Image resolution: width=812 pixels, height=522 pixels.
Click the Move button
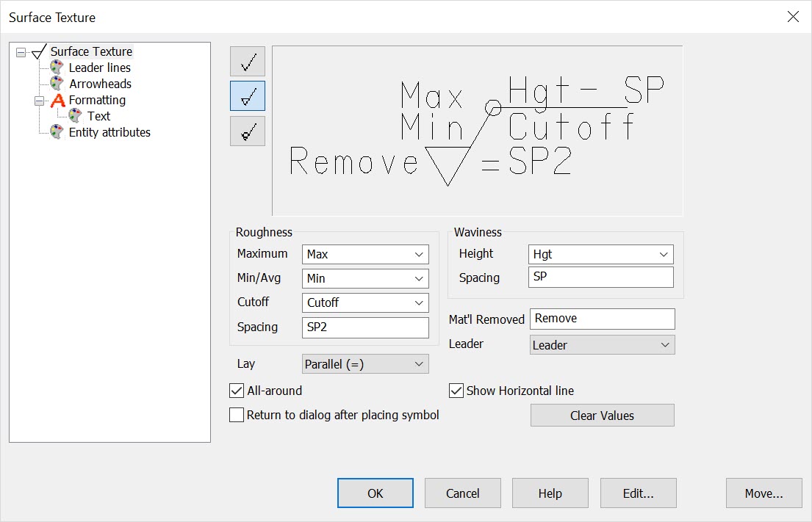pos(764,493)
